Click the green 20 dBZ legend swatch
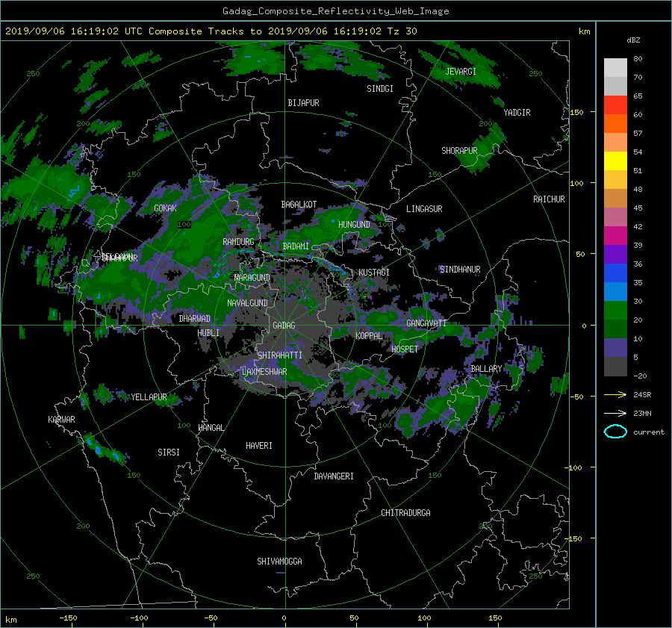The image size is (672, 628). pos(615,311)
